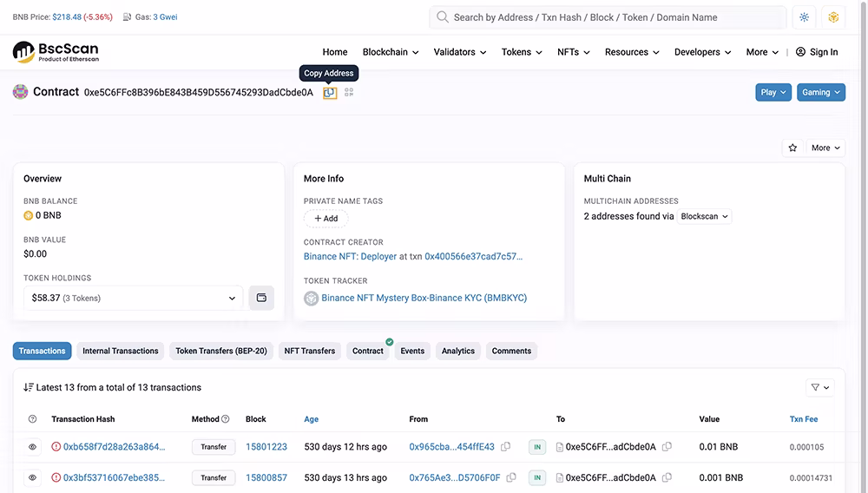Open creation txn 0x400566e37cad7c57
This screenshot has height=493, width=868.
473,256
